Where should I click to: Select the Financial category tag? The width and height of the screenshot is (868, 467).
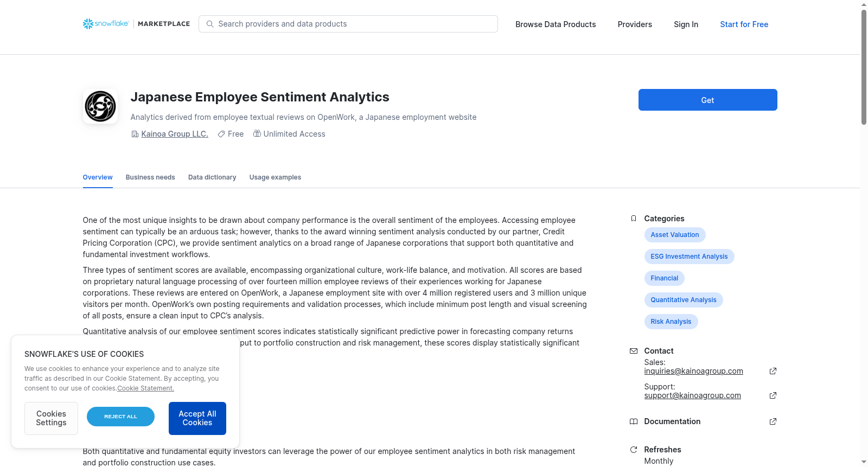click(x=665, y=278)
